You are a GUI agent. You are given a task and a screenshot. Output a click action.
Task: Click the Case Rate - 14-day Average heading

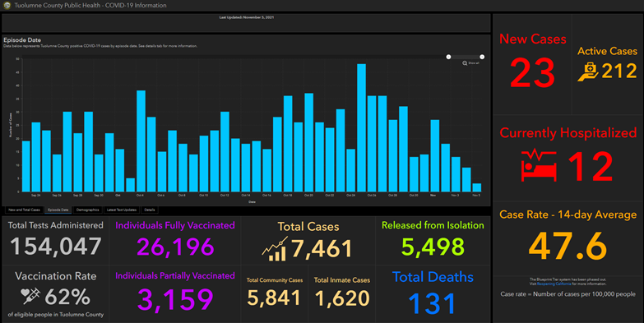568,215
